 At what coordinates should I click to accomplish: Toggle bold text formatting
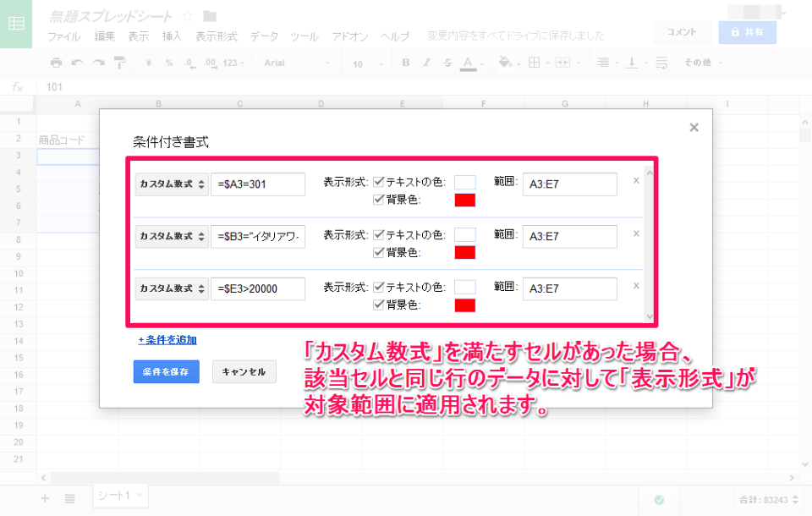click(x=406, y=63)
